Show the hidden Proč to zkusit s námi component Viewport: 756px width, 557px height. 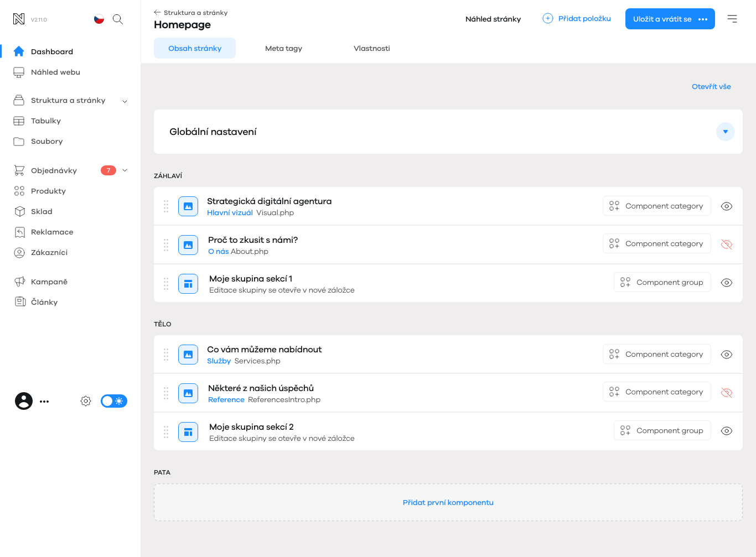pyautogui.click(x=727, y=244)
